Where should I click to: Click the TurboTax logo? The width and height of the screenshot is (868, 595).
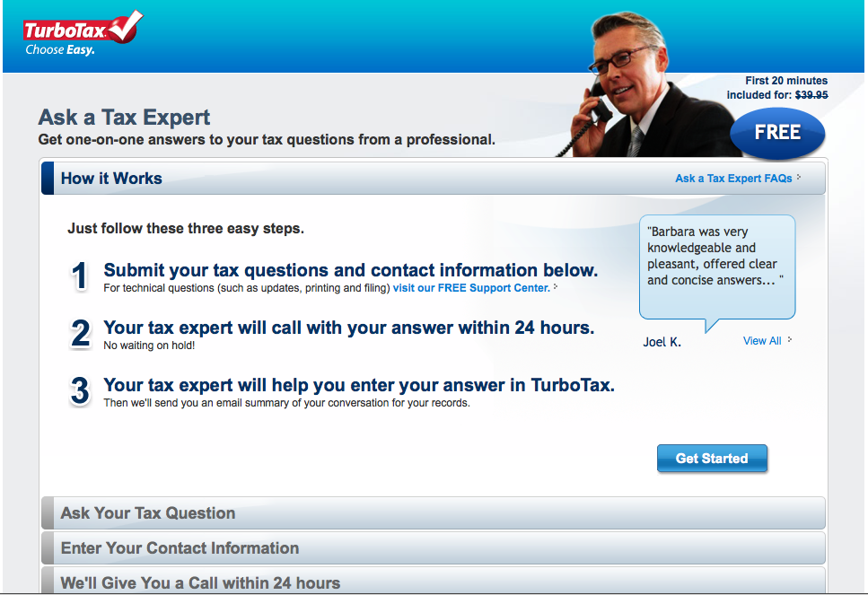point(83,33)
